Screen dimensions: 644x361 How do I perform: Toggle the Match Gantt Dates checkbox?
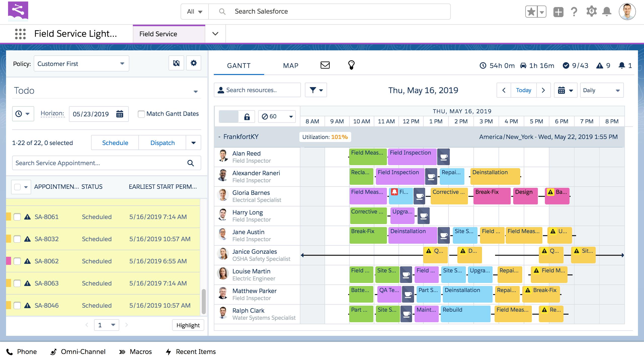point(141,114)
